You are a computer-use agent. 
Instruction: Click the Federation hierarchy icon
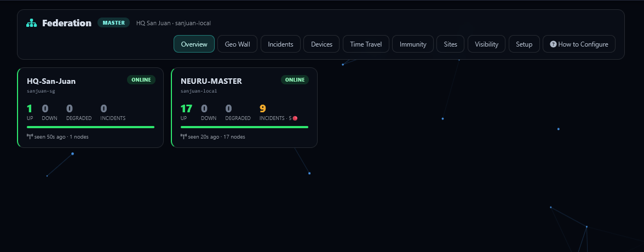32,23
